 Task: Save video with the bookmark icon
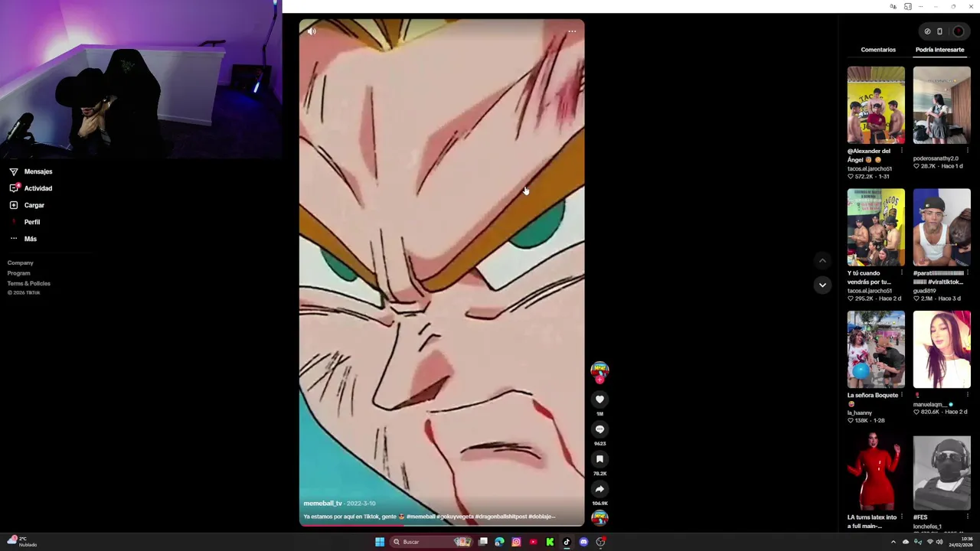(x=599, y=459)
